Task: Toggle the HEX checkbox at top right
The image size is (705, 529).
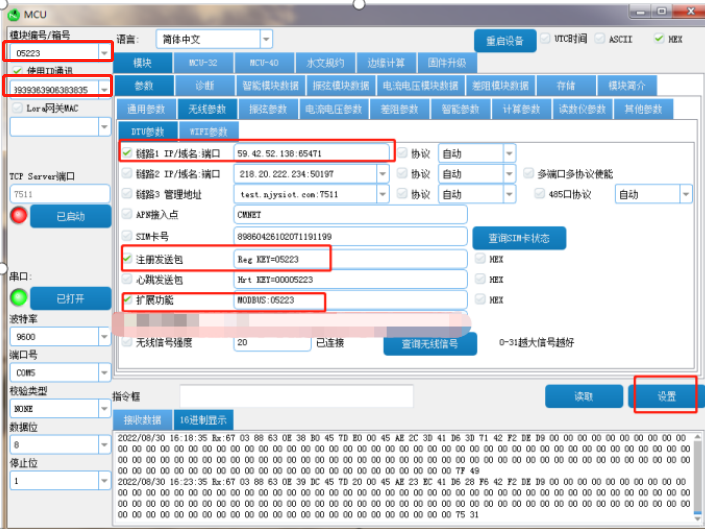Action: click(x=658, y=39)
